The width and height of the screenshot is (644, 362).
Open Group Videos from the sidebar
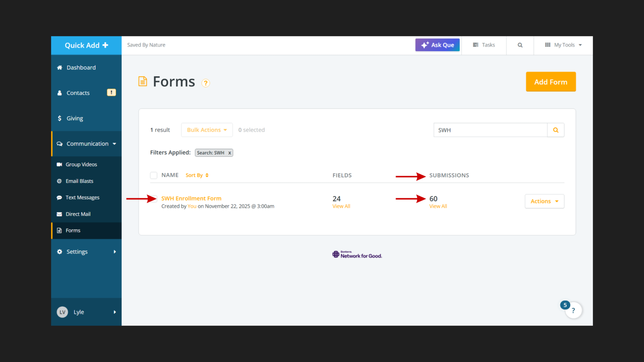pyautogui.click(x=81, y=164)
